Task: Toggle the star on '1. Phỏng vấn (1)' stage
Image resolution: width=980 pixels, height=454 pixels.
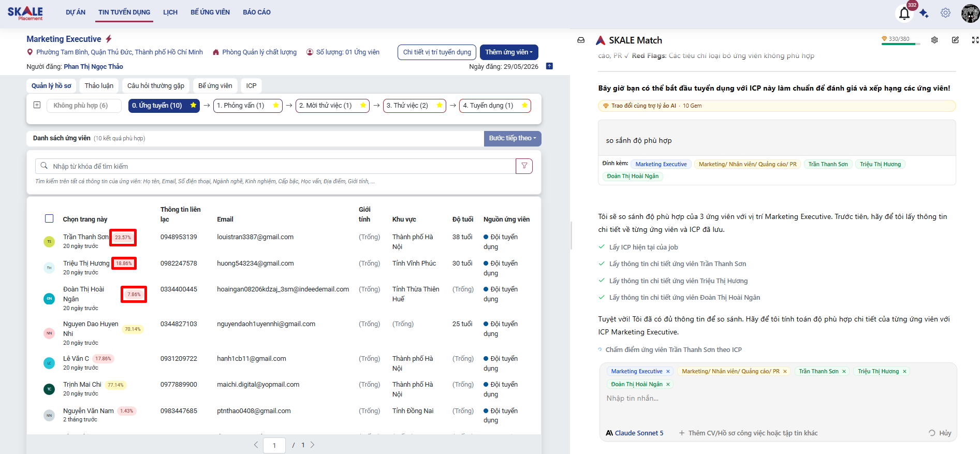Action: point(276,105)
